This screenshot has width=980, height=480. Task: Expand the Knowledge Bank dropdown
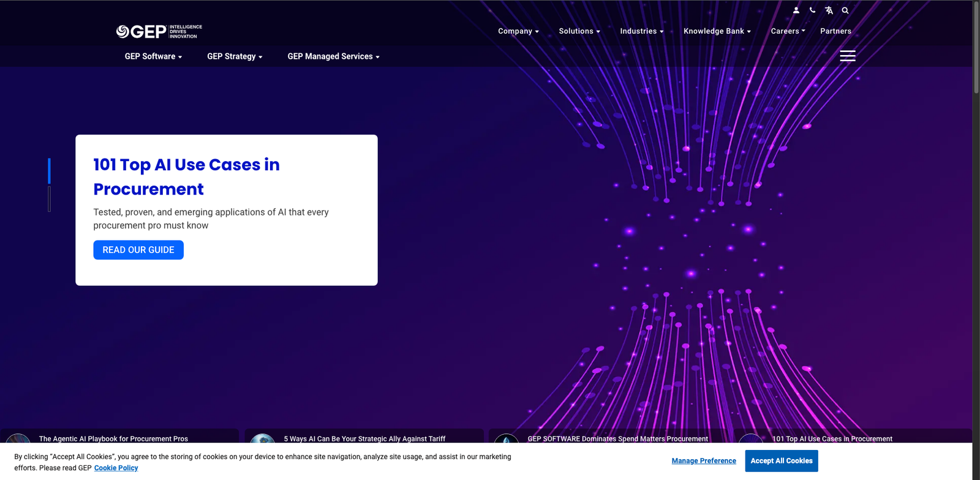(717, 31)
